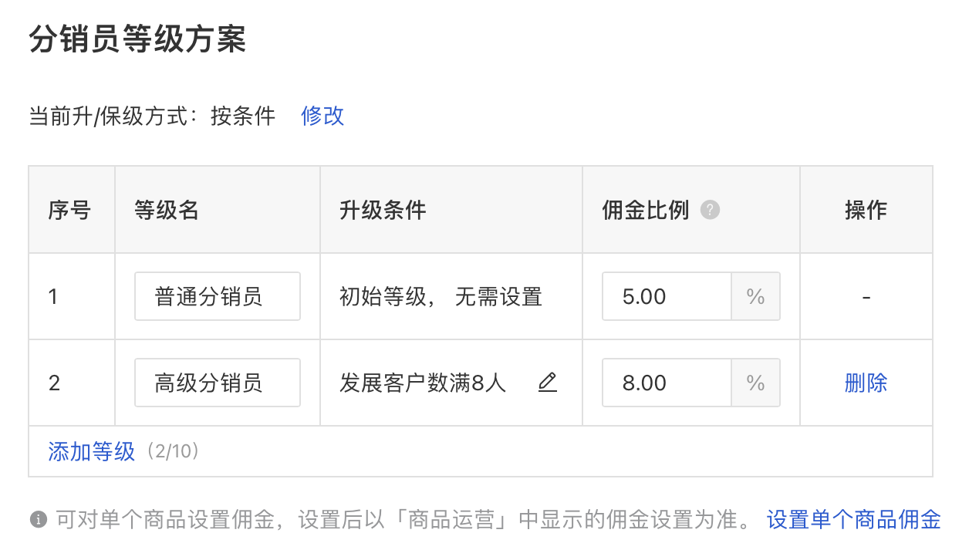Viewport: 969px width, 560px height.
Task: Click the 发展客户数满8人 condition text
Action: coord(423,383)
